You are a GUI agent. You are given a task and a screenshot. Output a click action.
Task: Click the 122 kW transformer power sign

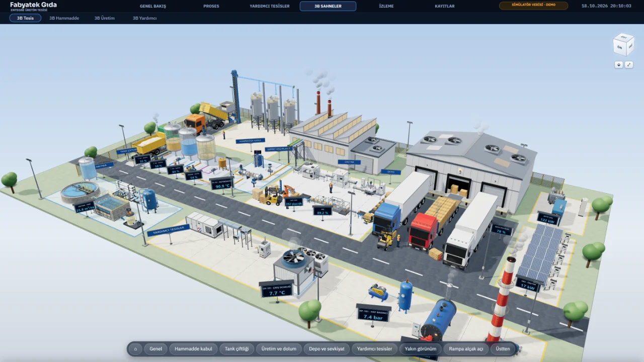click(x=547, y=218)
